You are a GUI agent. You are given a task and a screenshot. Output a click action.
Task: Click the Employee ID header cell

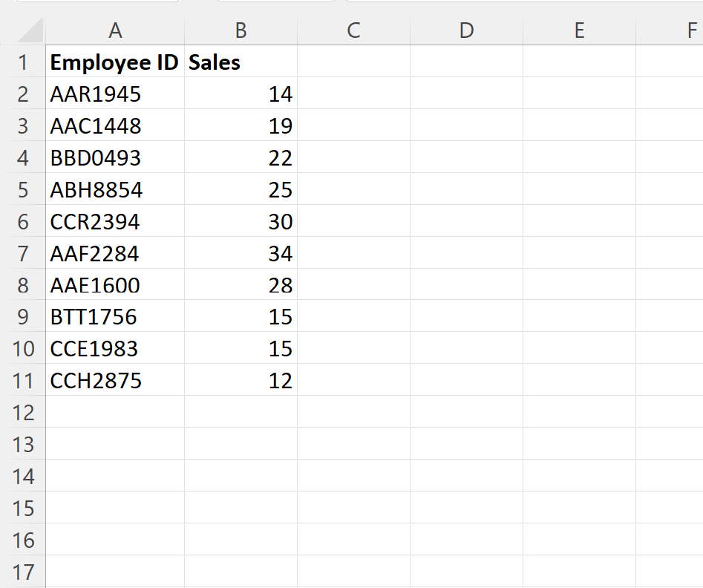tap(116, 62)
